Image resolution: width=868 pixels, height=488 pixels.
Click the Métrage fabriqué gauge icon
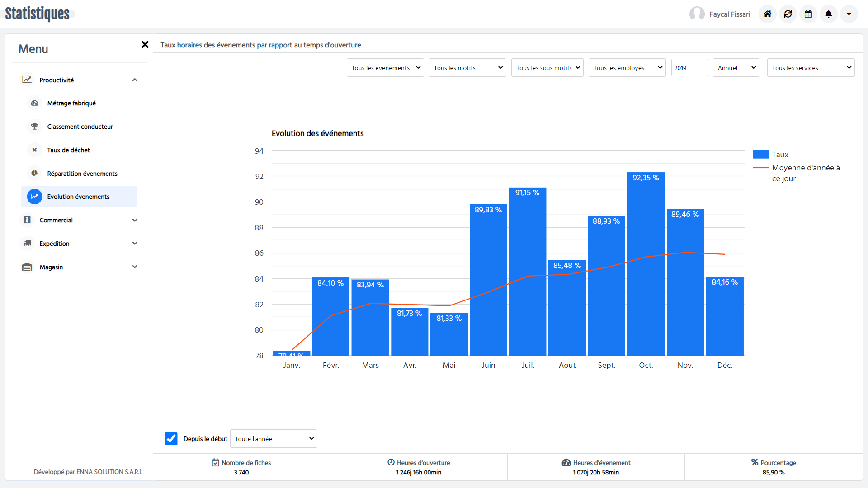pos(34,103)
